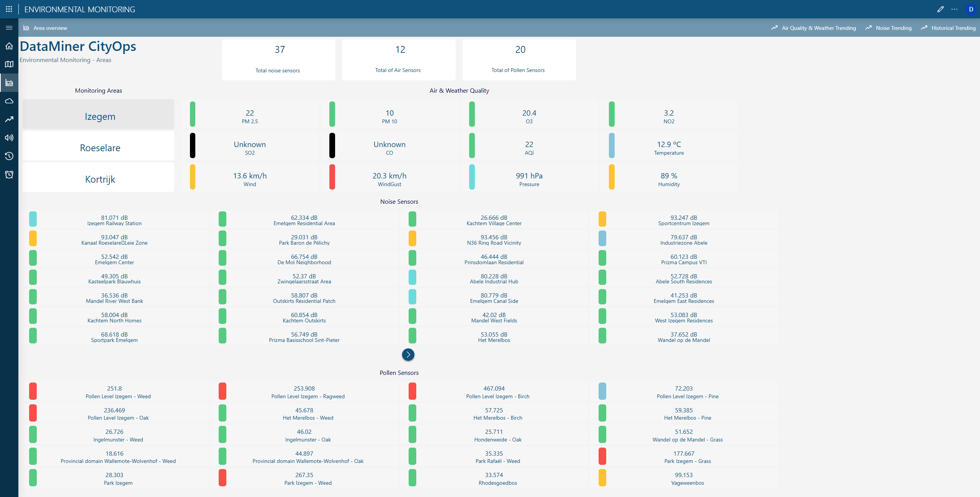Image resolution: width=980 pixels, height=497 pixels.
Task: Open the noise speaker sidebar icon
Action: pyautogui.click(x=9, y=138)
